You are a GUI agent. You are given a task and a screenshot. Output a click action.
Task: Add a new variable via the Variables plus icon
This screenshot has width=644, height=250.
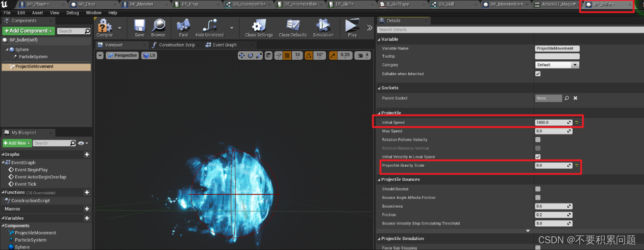click(x=87, y=218)
